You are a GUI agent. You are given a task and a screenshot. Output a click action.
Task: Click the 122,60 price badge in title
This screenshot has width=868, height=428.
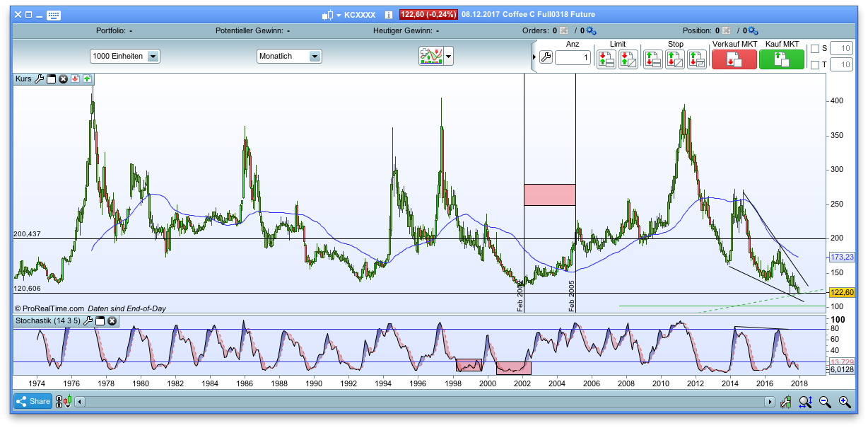[x=428, y=15]
